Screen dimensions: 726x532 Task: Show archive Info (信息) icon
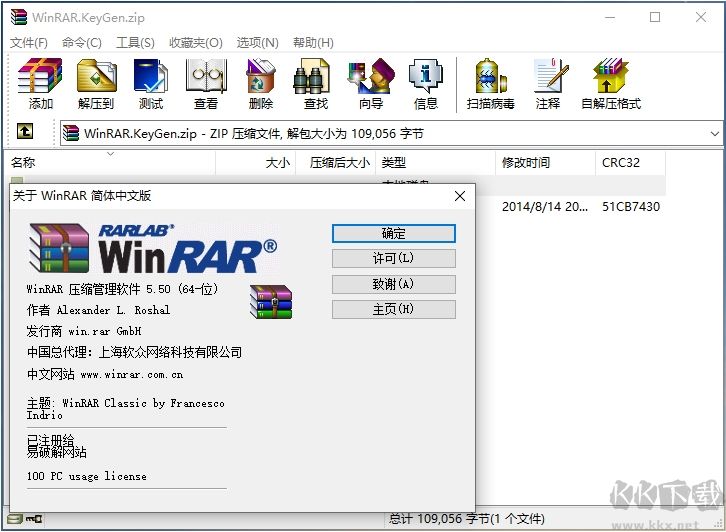[x=426, y=84]
